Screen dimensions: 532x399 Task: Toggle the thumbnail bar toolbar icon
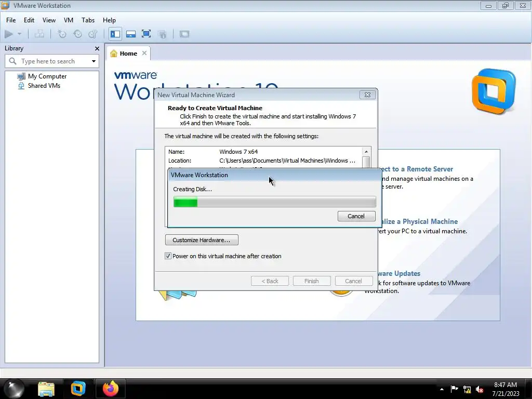[131, 34]
